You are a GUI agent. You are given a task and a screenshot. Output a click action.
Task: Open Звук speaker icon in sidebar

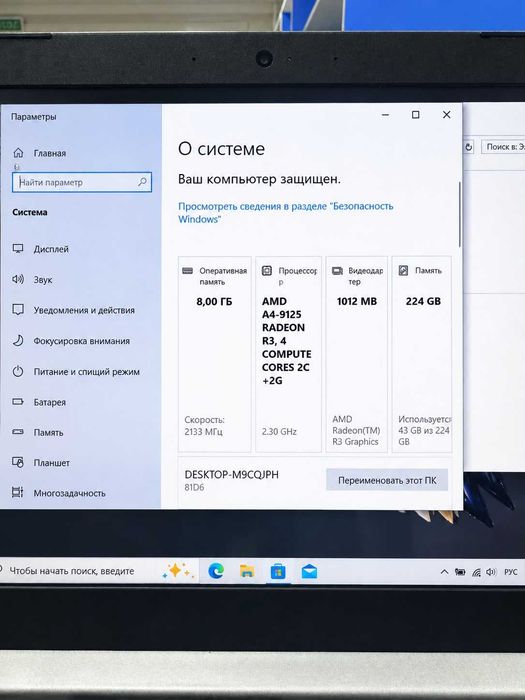point(18,279)
